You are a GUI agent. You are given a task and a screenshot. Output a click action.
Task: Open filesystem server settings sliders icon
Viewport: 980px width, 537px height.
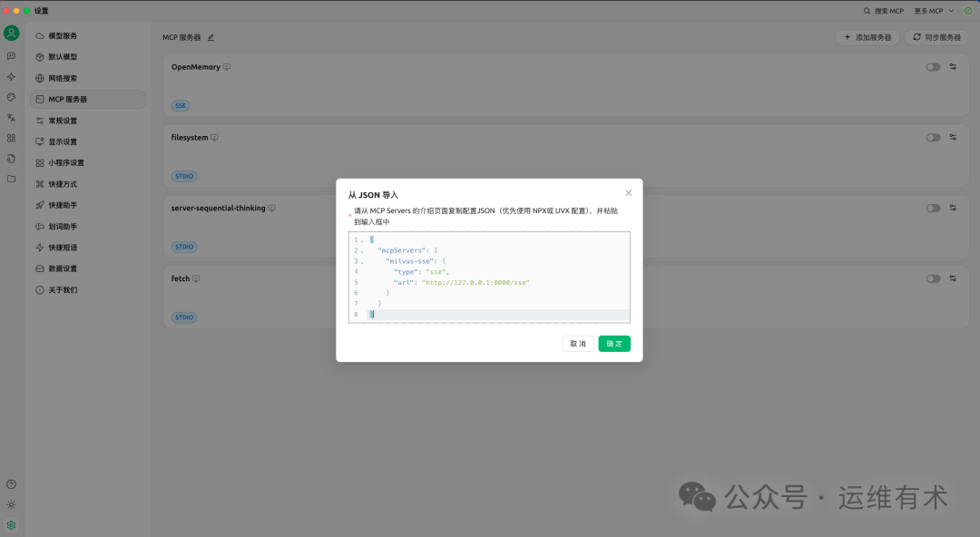pyautogui.click(x=953, y=137)
